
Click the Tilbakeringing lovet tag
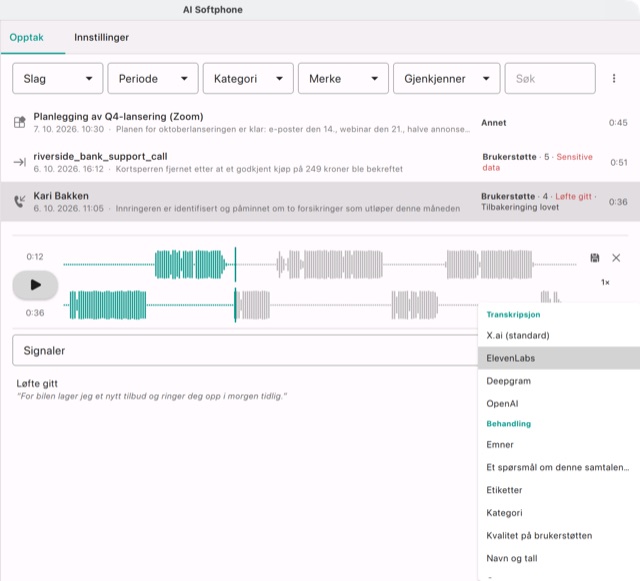pyautogui.click(x=520, y=207)
